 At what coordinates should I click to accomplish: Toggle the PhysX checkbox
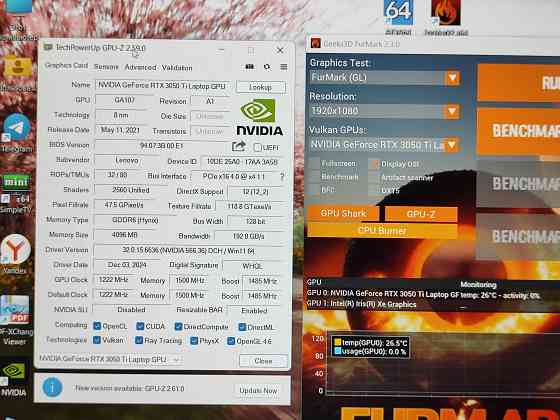click(x=194, y=340)
